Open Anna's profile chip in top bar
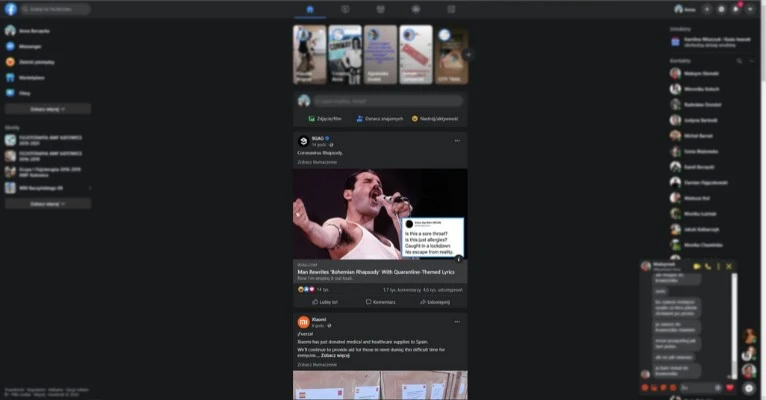766x400 pixels. coord(685,9)
